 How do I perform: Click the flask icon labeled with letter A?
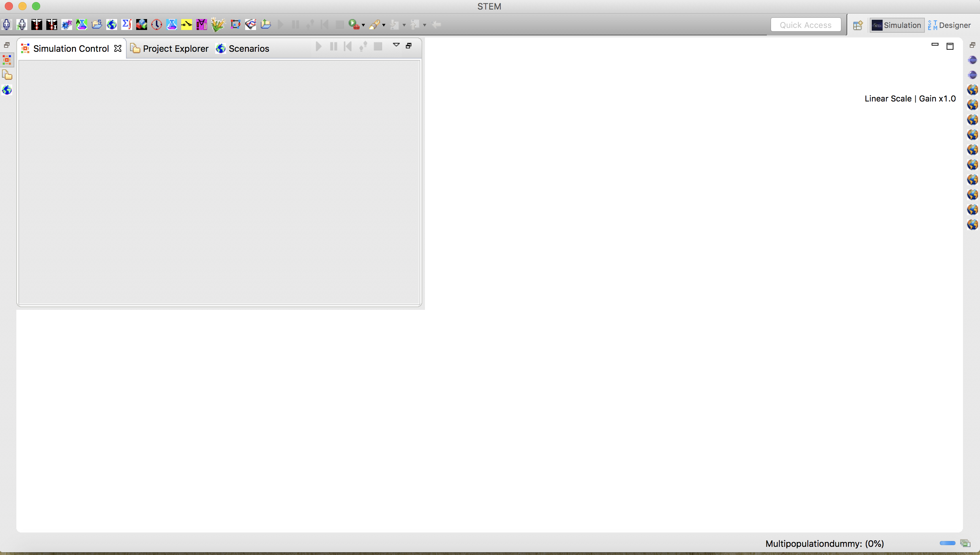(x=82, y=25)
